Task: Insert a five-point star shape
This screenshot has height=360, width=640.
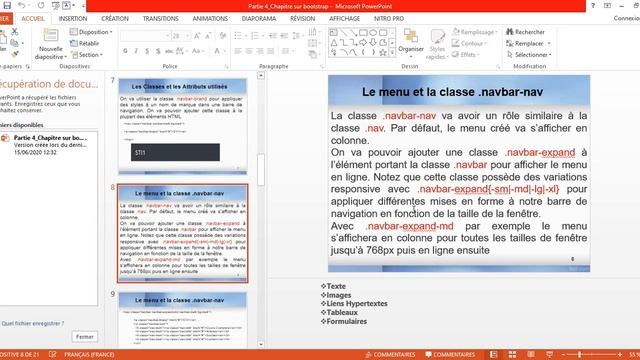Action: (383, 52)
